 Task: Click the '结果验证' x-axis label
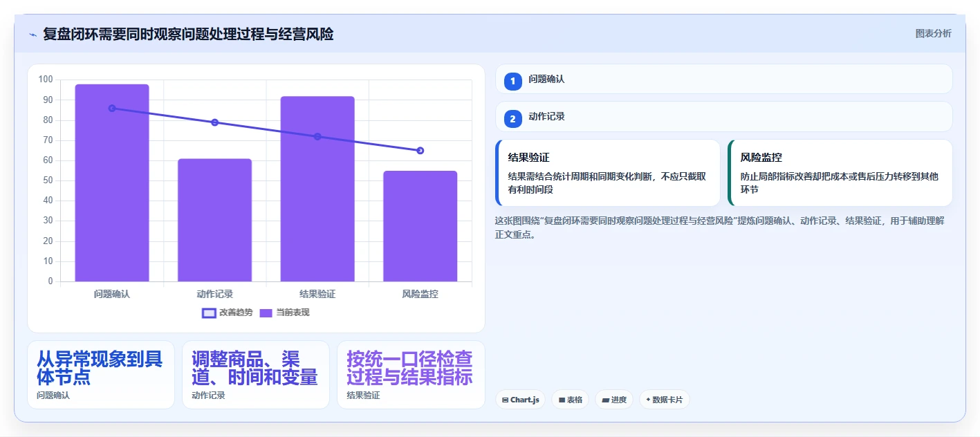click(317, 294)
